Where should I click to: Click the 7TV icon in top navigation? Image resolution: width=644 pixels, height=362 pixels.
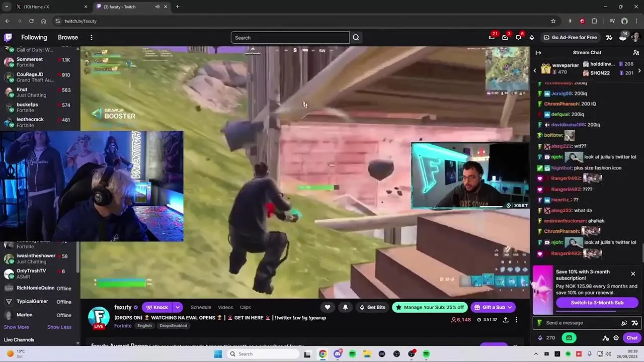pos(609,37)
